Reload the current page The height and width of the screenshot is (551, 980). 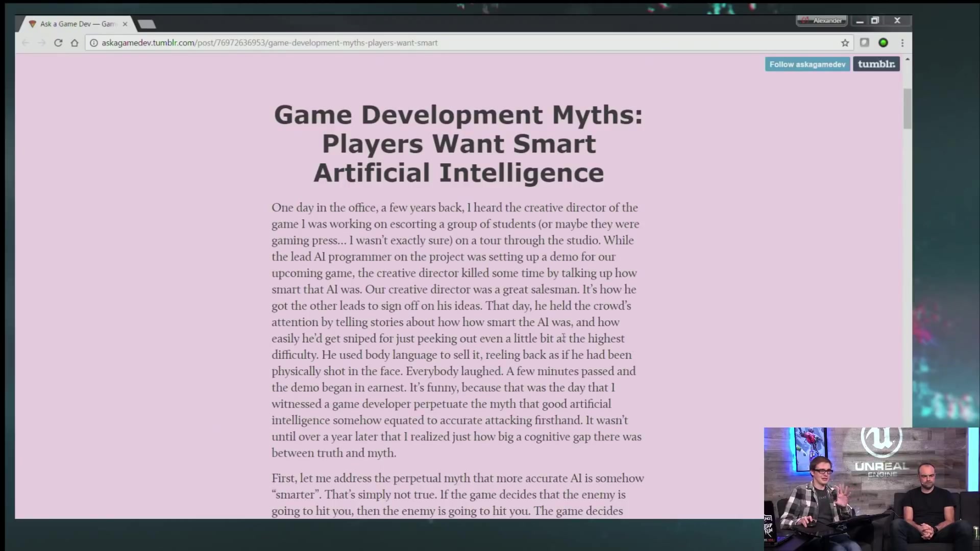[x=58, y=43]
